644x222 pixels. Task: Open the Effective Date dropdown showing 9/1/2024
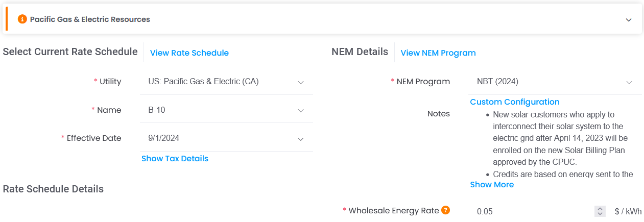pyautogui.click(x=226, y=138)
